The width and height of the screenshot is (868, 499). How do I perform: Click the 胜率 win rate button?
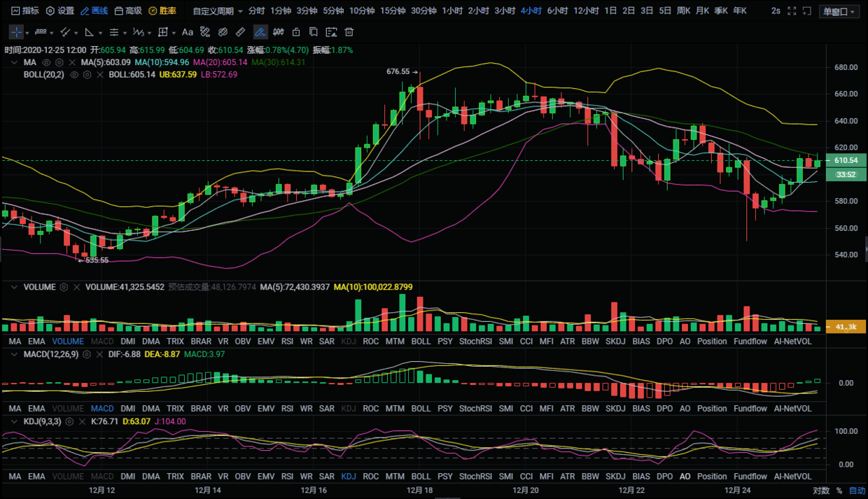162,11
